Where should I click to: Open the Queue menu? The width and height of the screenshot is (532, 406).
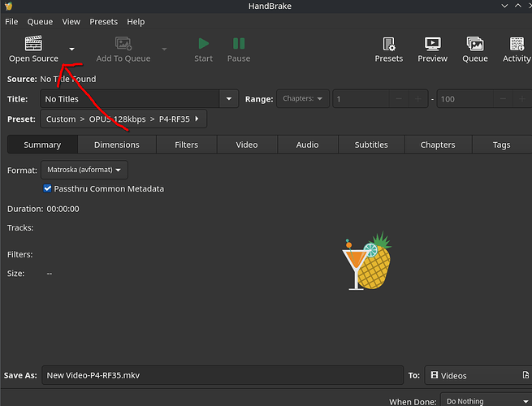tap(40, 22)
